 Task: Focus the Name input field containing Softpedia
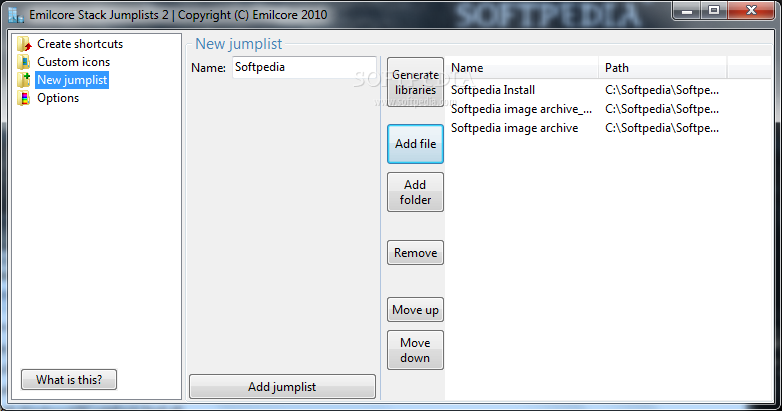coord(304,67)
